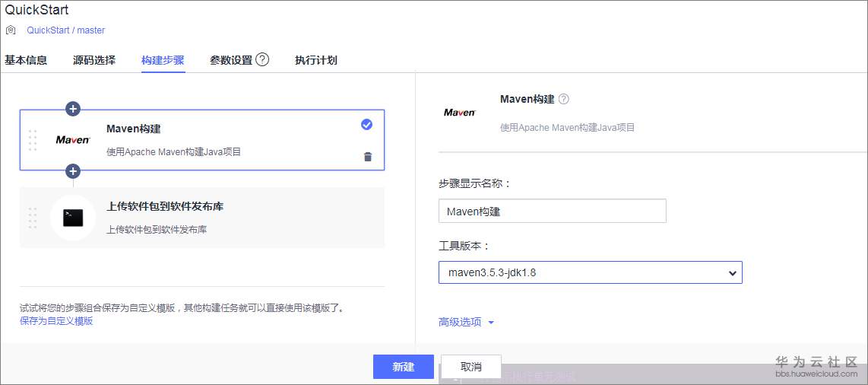Viewport: 868px width, 385px height.
Task: Click the terminal icon of 上传软件包 step
Action: click(73, 218)
